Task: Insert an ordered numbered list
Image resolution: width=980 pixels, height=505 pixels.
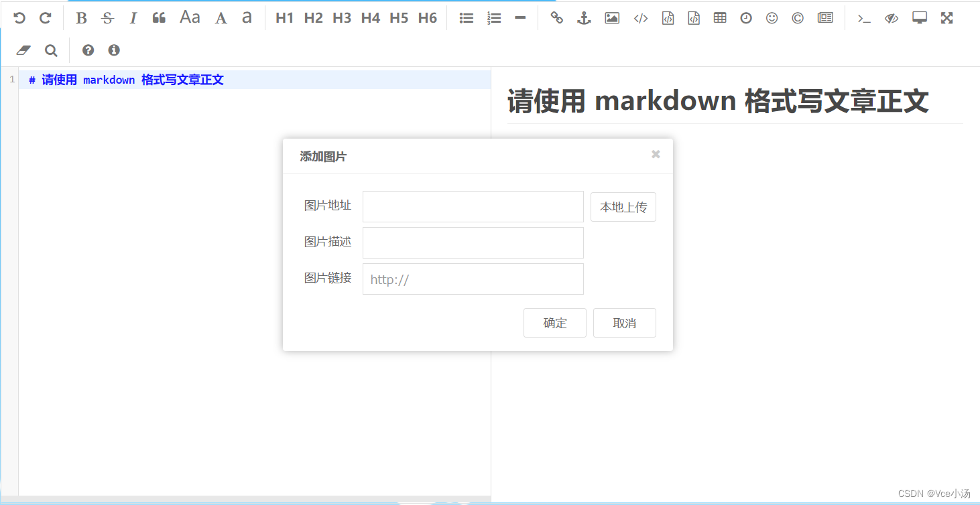Action: [494, 18]
